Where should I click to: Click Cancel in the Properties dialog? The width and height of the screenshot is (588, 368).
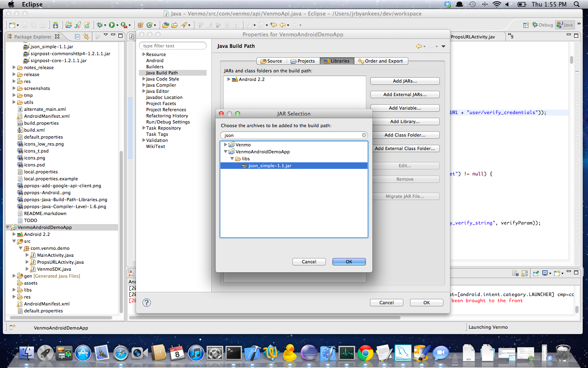(387, 303)
